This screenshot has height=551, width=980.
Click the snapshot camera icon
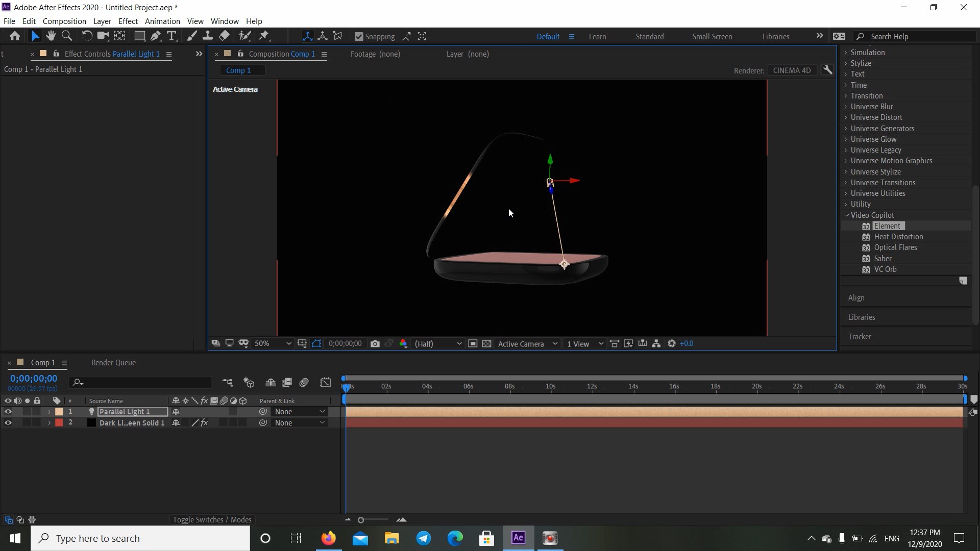tap(375, 344)
